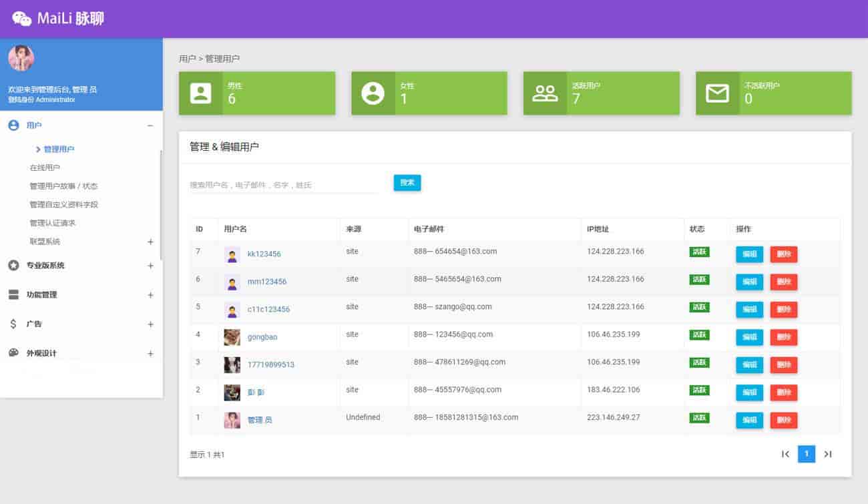Image resolution: width=868 pixels, height=504 pixels.
Task: Expand the 联盟系统 submenu
Action: tap(150, 242)
